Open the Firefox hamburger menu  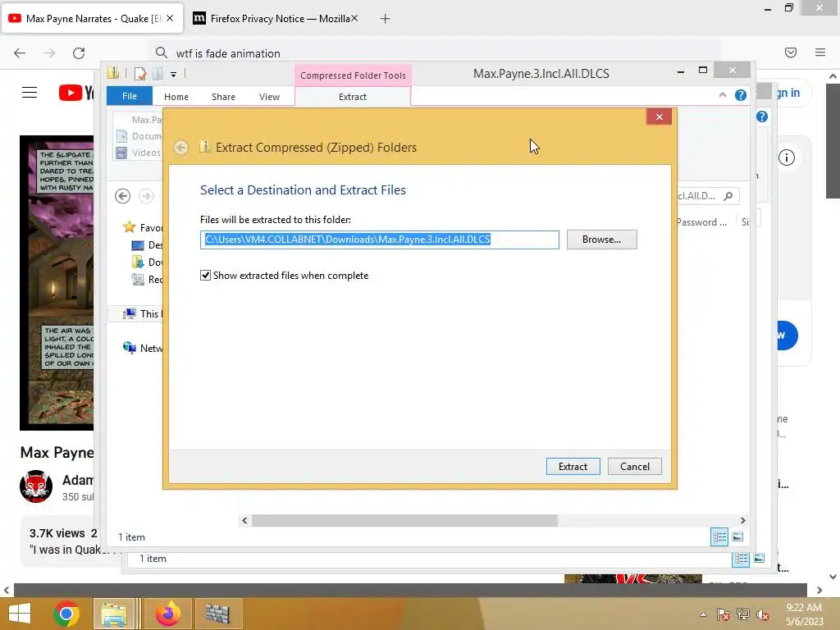coord(819,52)
